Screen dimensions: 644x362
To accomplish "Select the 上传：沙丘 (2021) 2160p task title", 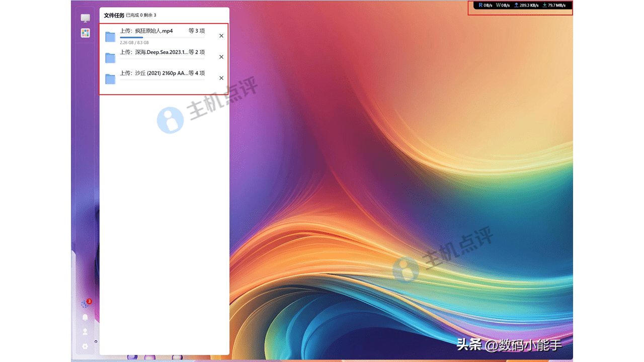I will [153, 73].
